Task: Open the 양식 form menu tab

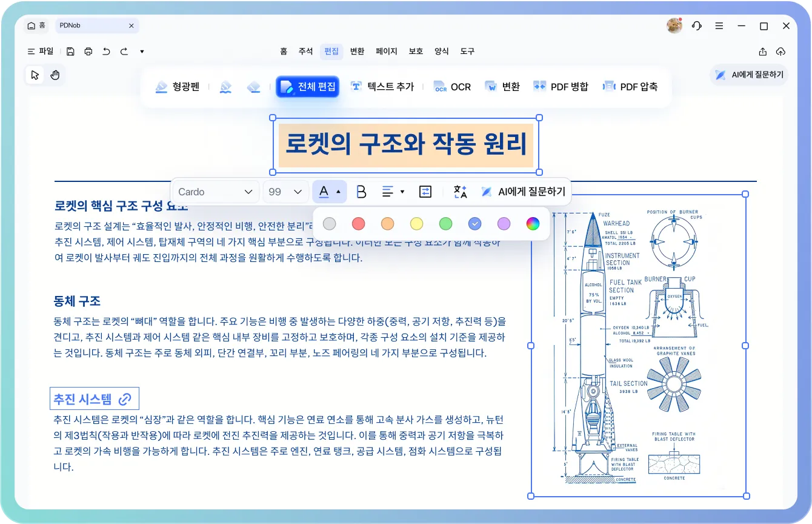Action: coord(442,52)
